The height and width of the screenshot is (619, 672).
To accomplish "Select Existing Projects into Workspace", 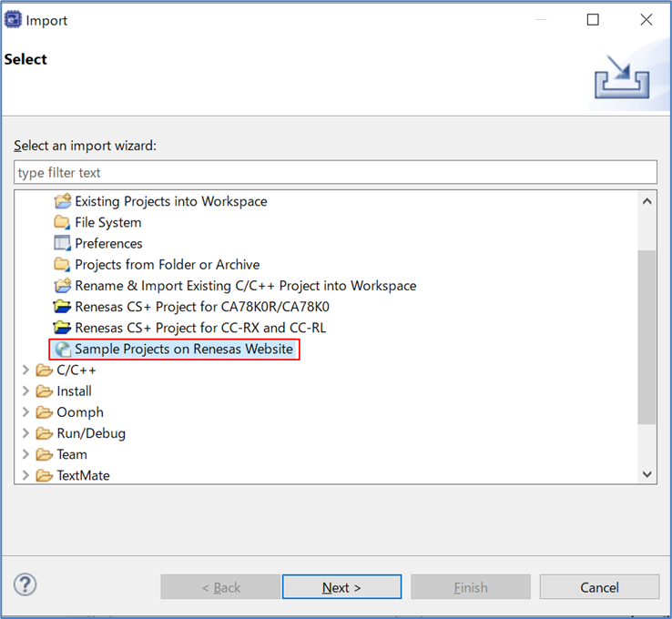I will pos(171,201).
